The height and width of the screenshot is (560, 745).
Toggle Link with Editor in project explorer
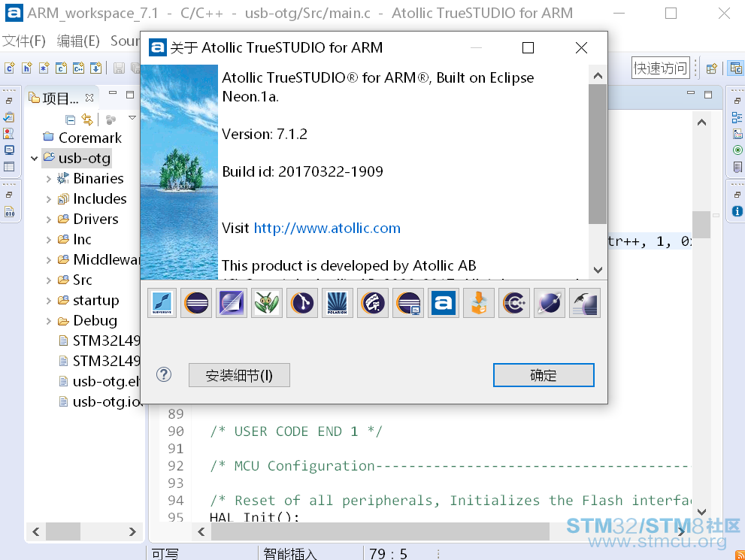(87, 120)
